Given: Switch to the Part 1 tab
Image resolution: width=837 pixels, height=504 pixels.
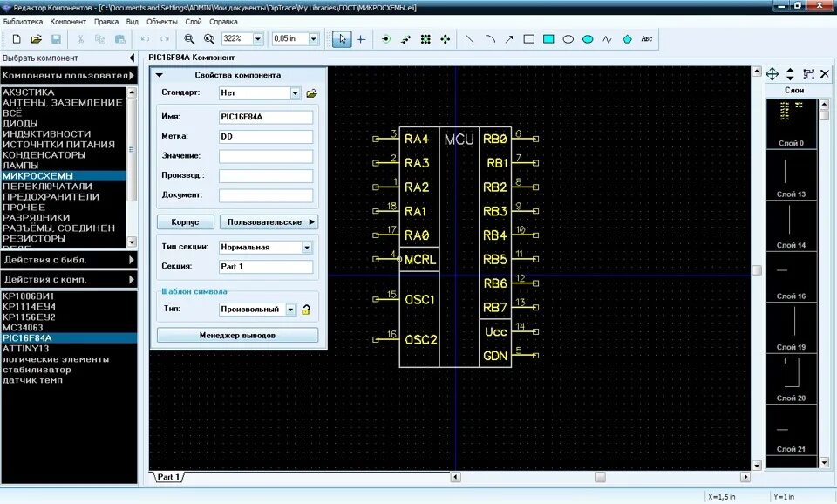Looking at the screenshot, I should click(x=168, y=477).
